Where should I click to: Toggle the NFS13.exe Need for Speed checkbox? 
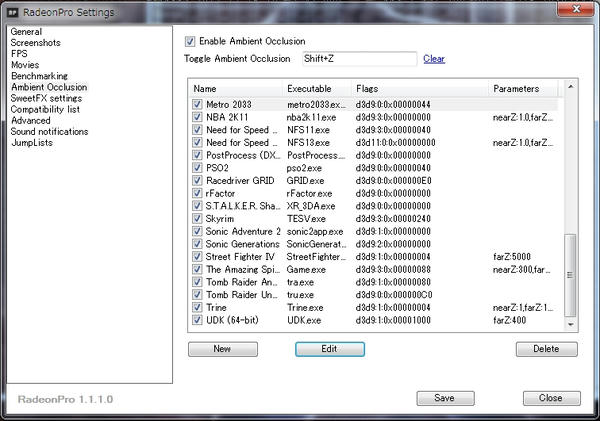pyautogui.click(x=197, y=142)
